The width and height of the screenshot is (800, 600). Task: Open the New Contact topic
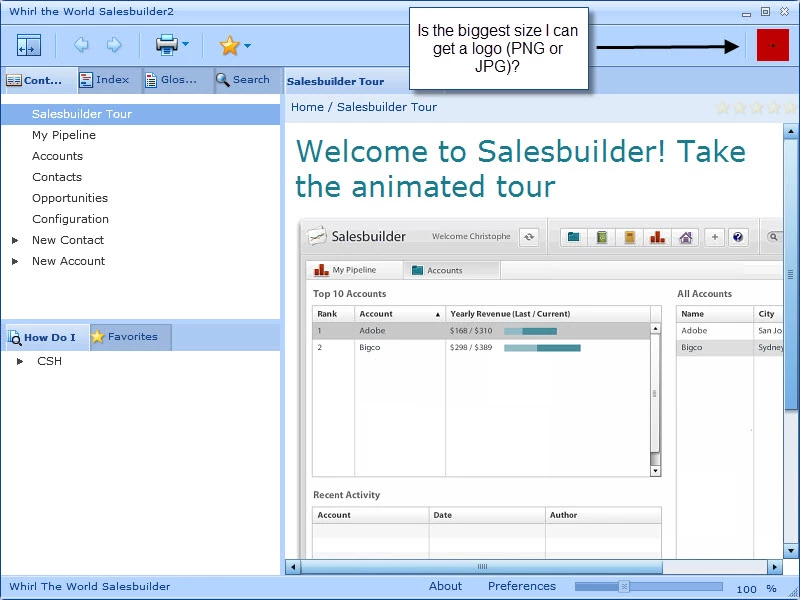[x=68, y=240]
